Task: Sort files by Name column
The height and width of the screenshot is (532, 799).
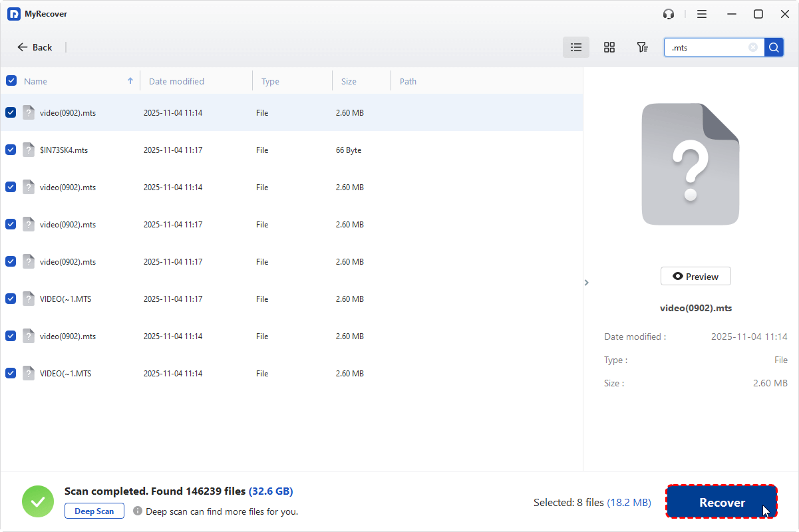Action: [x=36, y=81]
